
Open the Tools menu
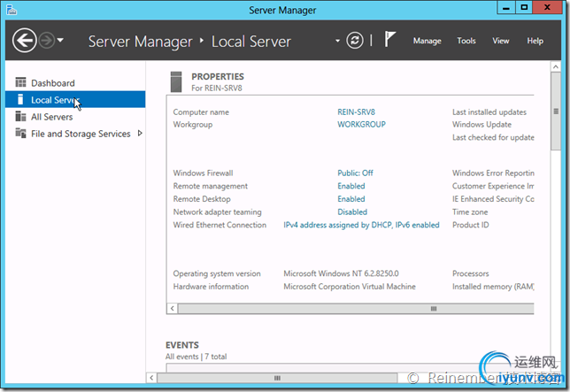tap(466, 41)
